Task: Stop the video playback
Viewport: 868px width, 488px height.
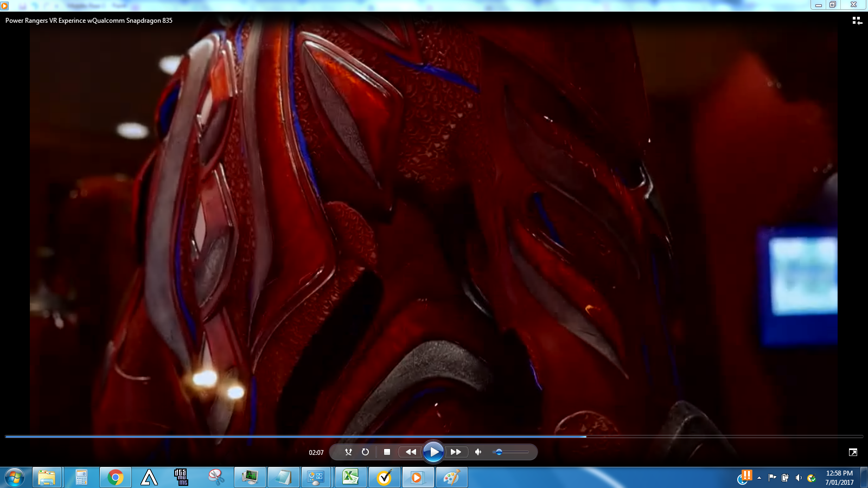Action: coord(387,452)
